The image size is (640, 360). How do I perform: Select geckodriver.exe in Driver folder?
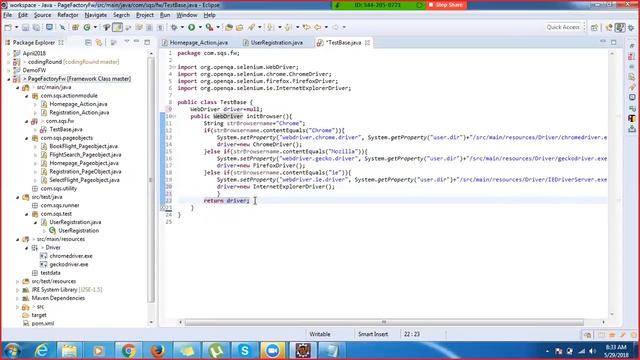69,264
